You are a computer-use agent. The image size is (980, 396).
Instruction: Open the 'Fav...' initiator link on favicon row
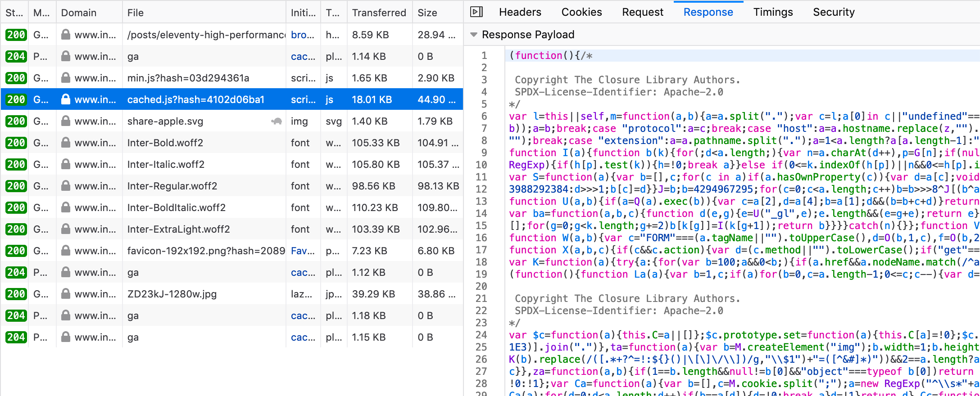(303, 251)
